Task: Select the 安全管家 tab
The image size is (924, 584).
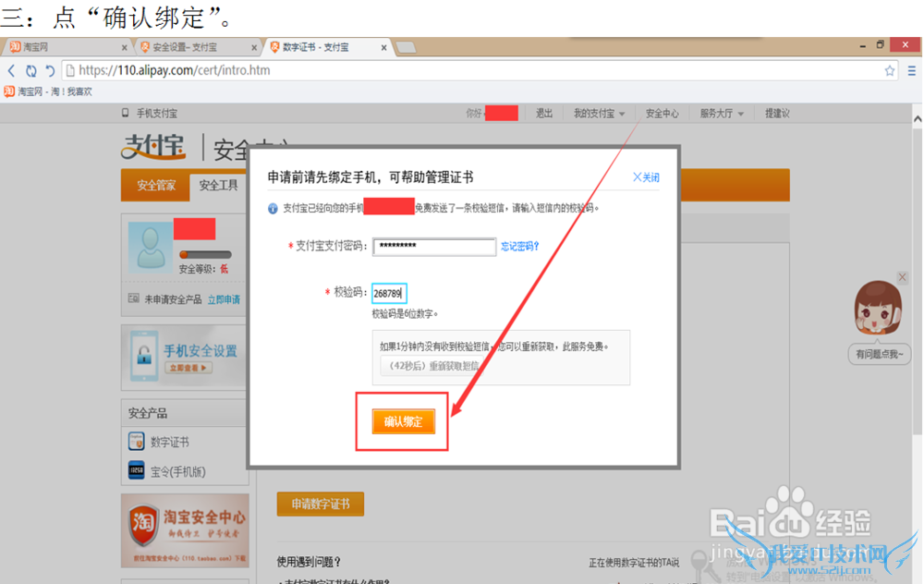Action: tap(156, 186)
